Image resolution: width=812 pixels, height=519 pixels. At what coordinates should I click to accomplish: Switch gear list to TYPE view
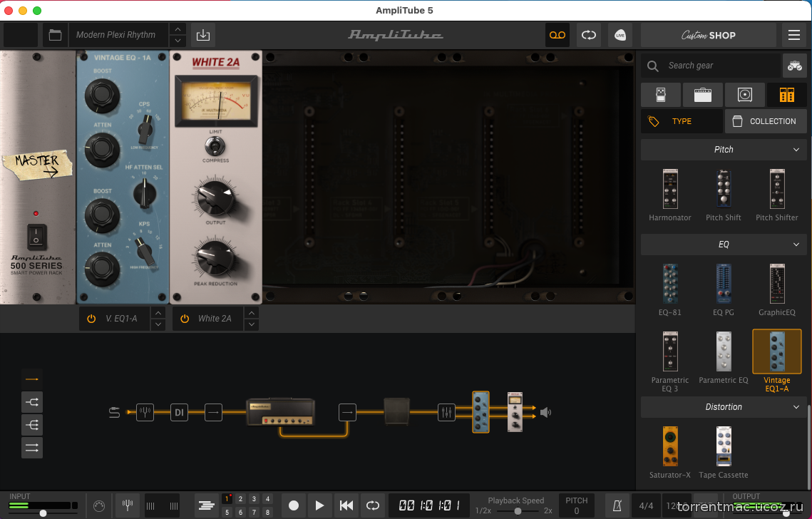click(x=682, y=121)
